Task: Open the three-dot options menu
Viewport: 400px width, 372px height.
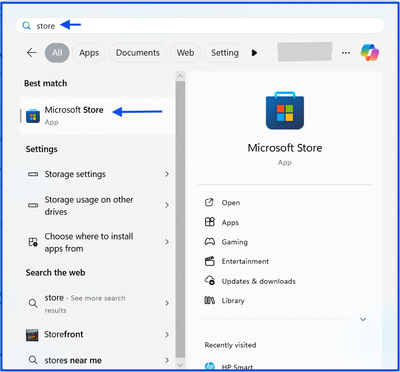Action: pos(346,53)
